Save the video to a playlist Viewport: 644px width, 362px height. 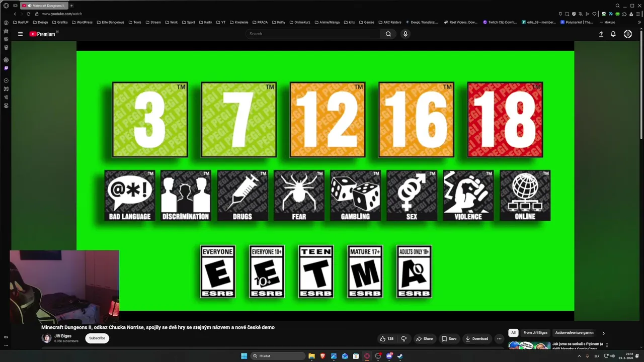[449, 339]
